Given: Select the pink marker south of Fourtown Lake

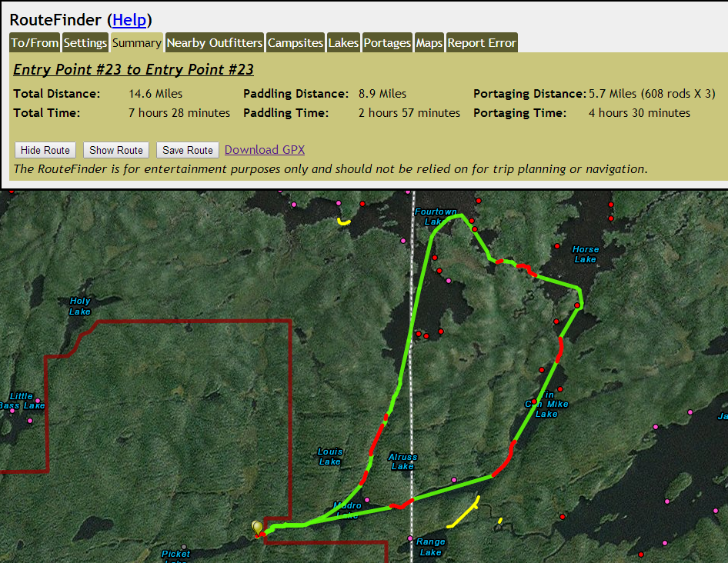Looking at the screenshot, I should click(x=449, y=281).
